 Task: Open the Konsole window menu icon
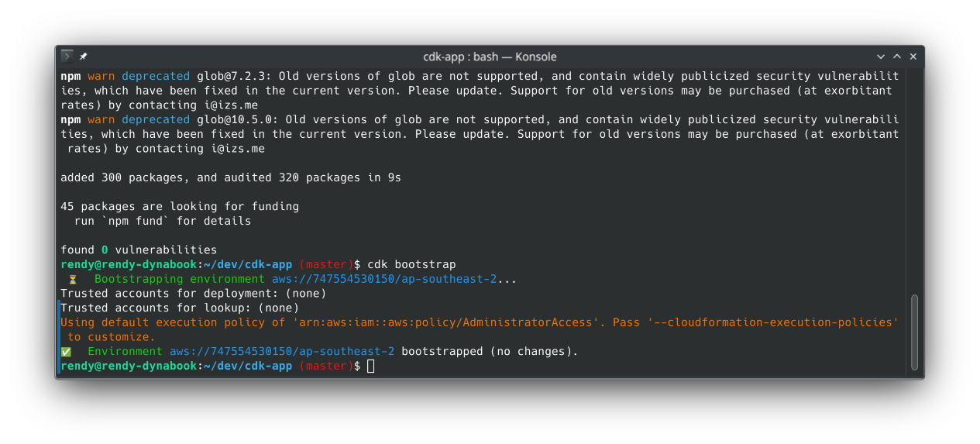click(67, 57)
